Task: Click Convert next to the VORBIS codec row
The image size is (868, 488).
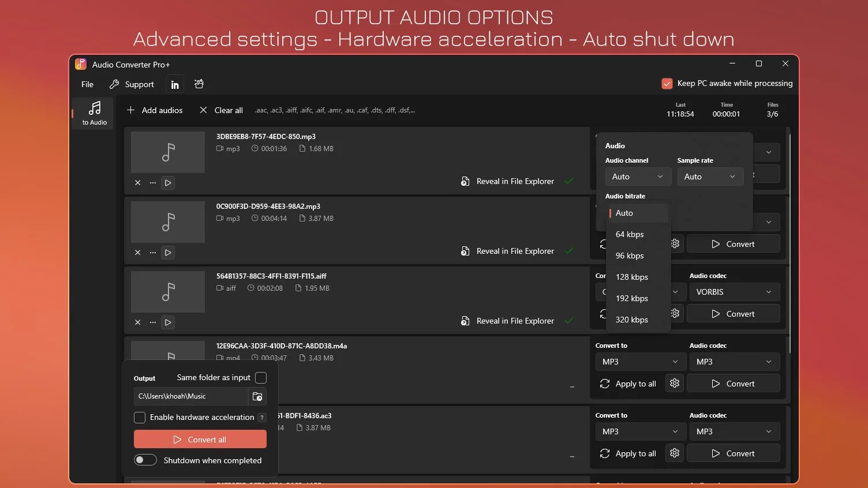Action: (734, 314)
